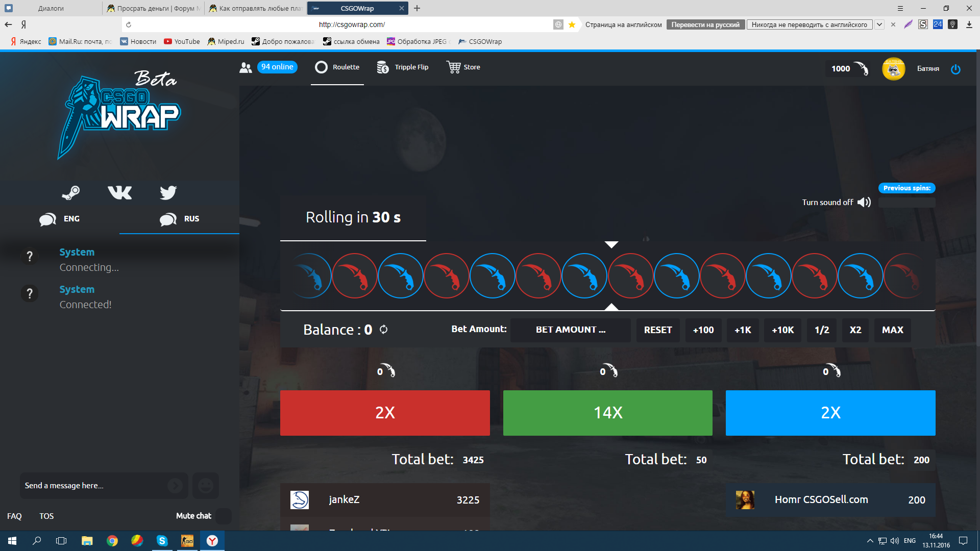The image size is (980, 551).
Task: Close the CSGOWrap browser tab
Action: 402,8
